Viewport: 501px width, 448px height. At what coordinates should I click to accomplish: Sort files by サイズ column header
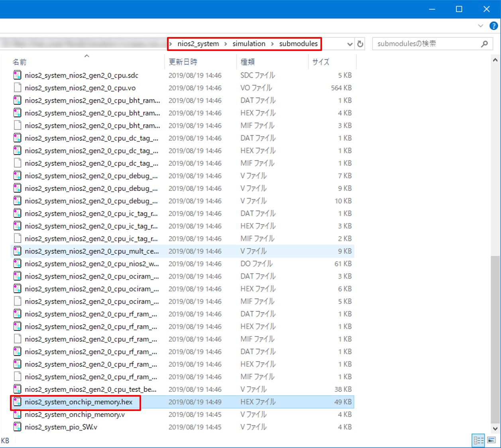321,62
